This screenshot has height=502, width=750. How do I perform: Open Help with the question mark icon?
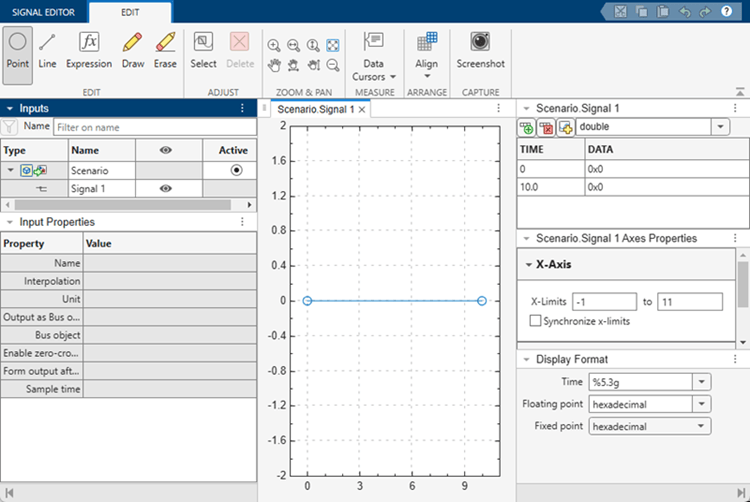click(x=727, y=11)
